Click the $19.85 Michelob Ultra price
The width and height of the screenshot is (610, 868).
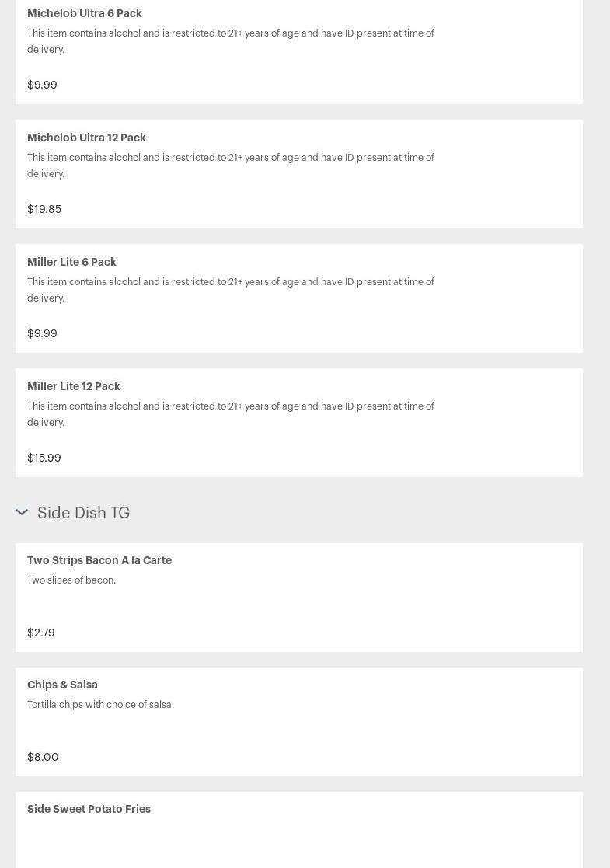pyautogui.click(x=44, y=209)
